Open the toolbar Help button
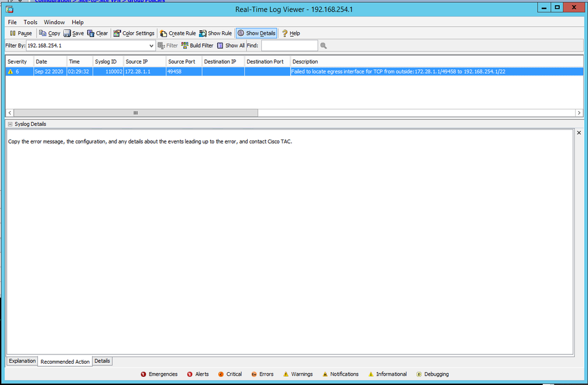Image resolution: width=588 pixels, height=385 pixels. [291, 33]
